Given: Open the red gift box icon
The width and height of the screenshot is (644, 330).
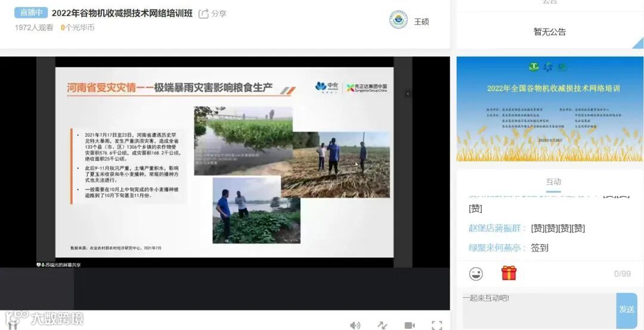Looking at the screenshot, I should pos(509,273).
